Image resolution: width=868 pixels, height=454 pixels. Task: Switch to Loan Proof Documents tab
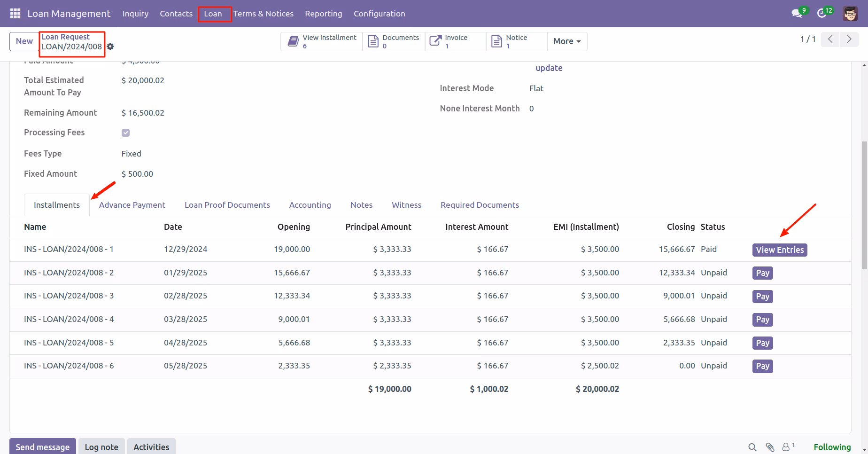coord(227,205)
